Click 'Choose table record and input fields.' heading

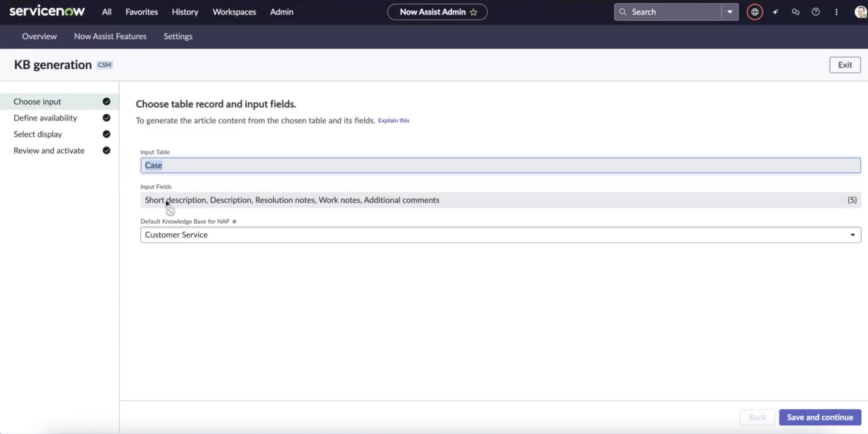pos(216,104)
